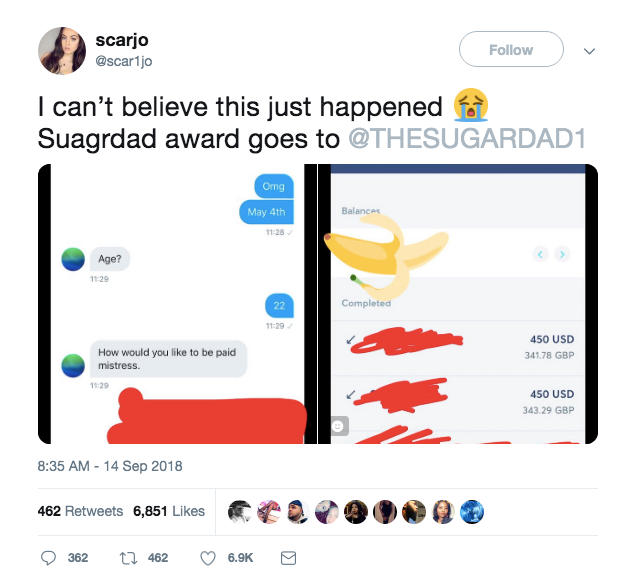Open the right payments screenshot image

(458, 304)
